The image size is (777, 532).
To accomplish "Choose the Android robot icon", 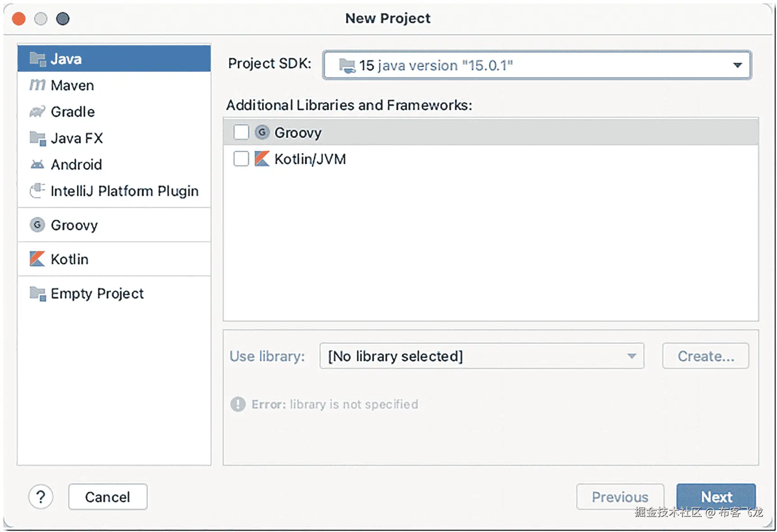I will click(37, 165).
